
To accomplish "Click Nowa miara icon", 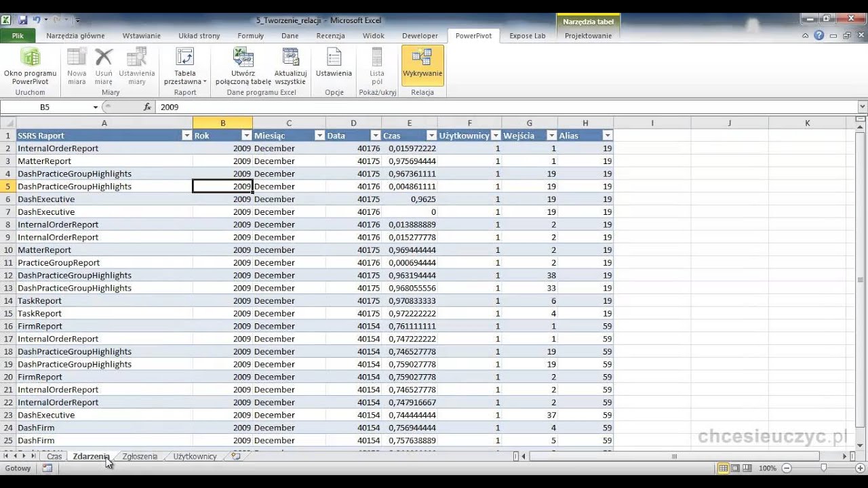I will coord(77,66).
